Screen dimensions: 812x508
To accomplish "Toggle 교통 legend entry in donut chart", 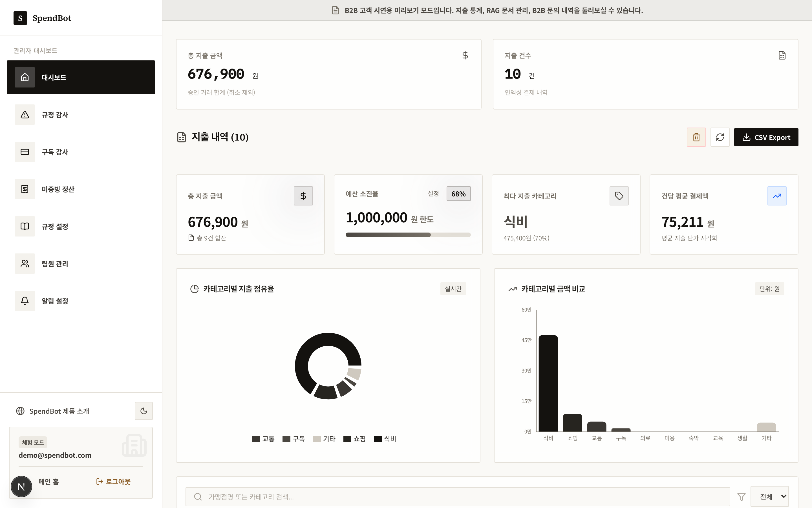I will 263,439.
